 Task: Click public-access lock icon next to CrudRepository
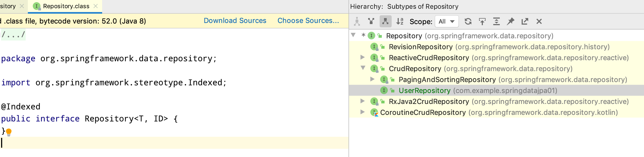pos(382,68)
